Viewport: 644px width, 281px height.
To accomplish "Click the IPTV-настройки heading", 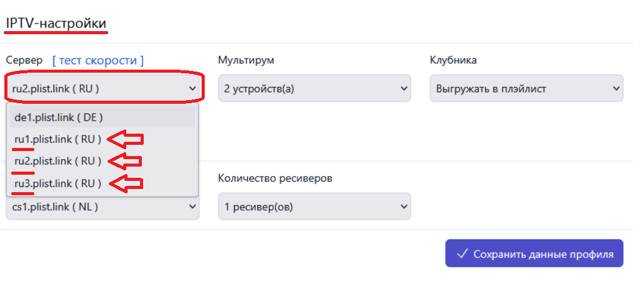I will pos(56,24).
